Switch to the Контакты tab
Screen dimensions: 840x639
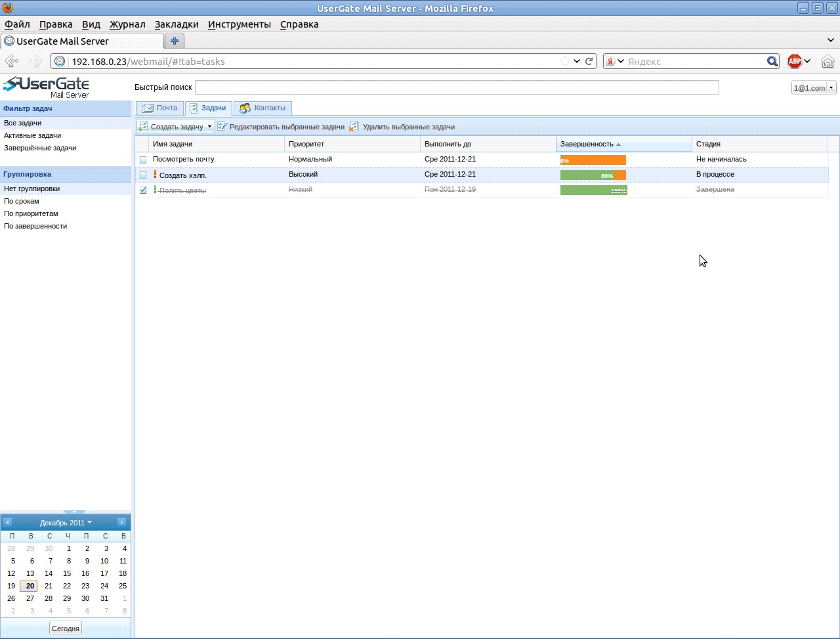[x=262, y=108]
